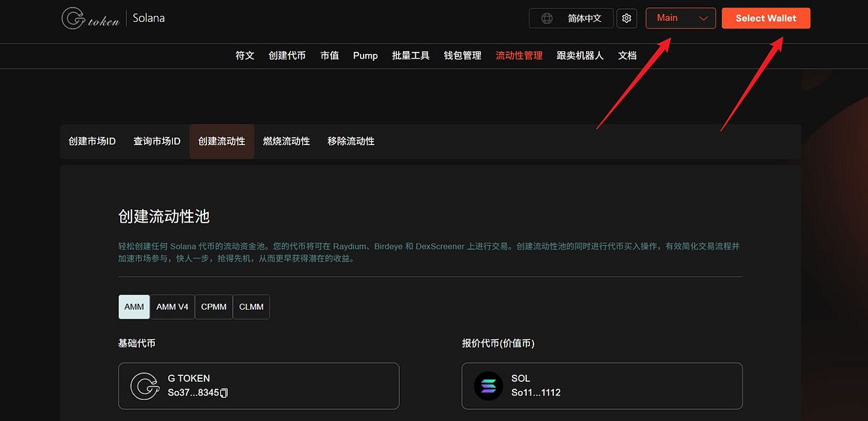Open the 批量工具 menu
The image size is (868, 421).
(410, 56)
